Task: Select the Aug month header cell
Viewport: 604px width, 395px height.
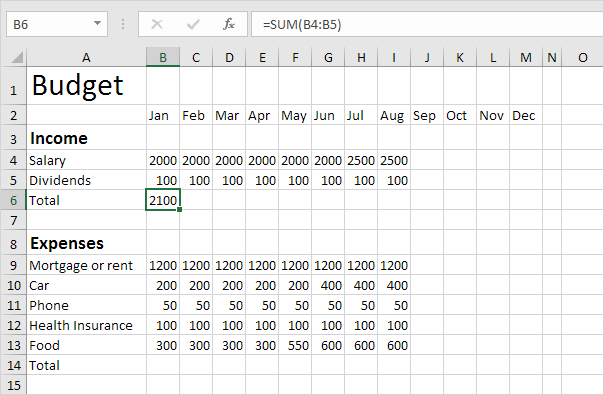Action: (x=394, y=115)
